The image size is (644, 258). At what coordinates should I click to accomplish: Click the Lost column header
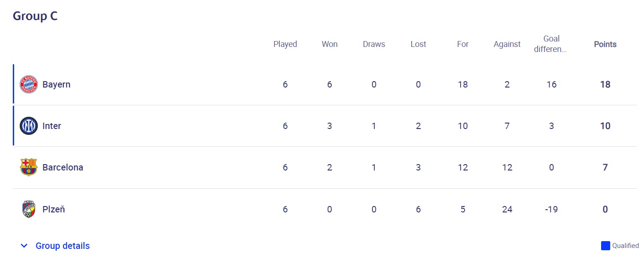[418, 44]
